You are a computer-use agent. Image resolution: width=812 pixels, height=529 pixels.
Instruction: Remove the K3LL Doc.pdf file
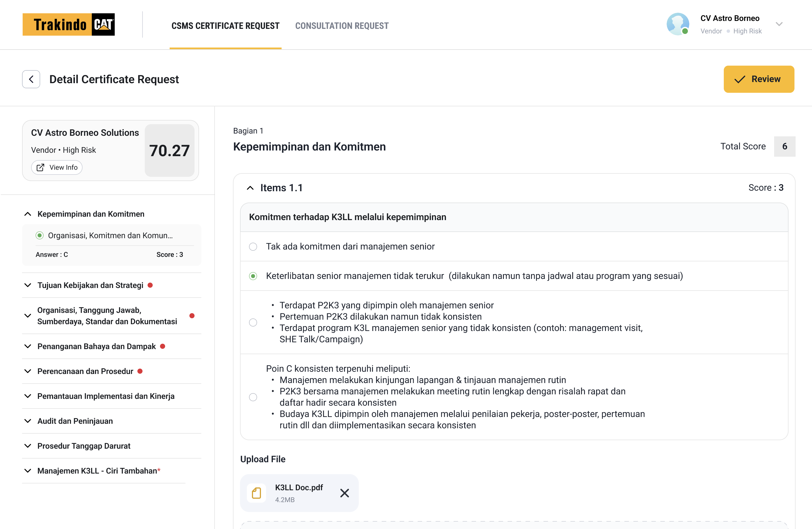point(345,493)
